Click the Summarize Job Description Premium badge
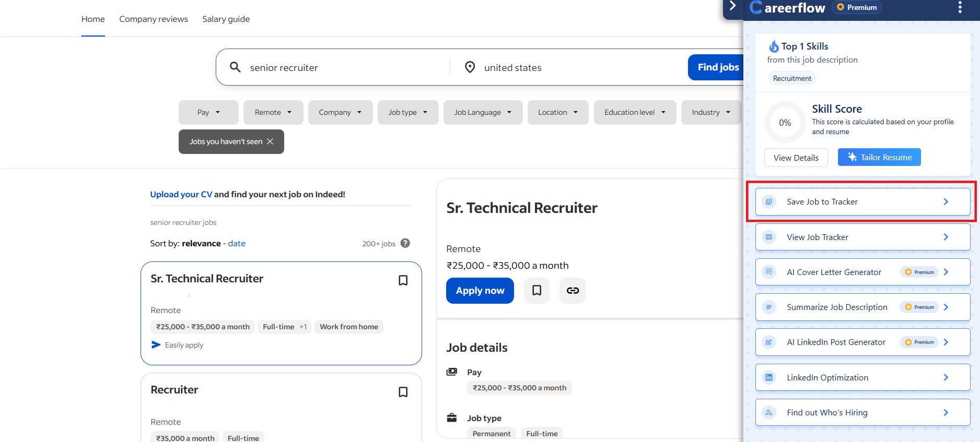 (919, 307)
